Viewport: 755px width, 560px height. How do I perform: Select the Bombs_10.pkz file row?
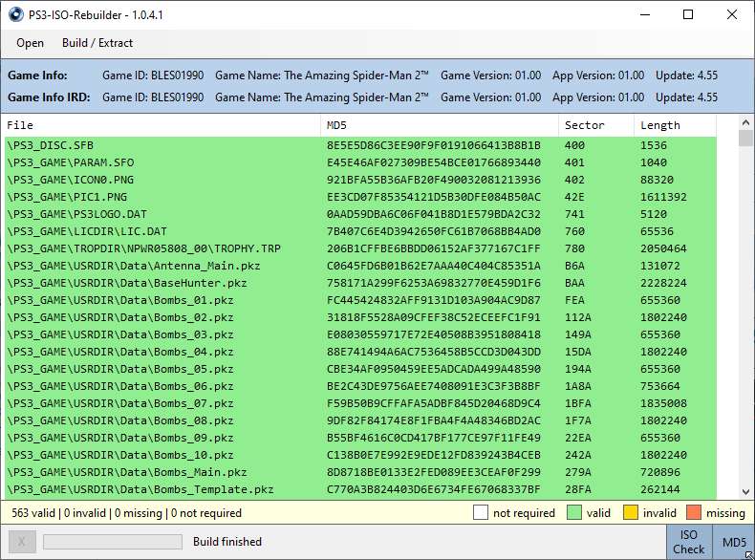coord(360,455)
